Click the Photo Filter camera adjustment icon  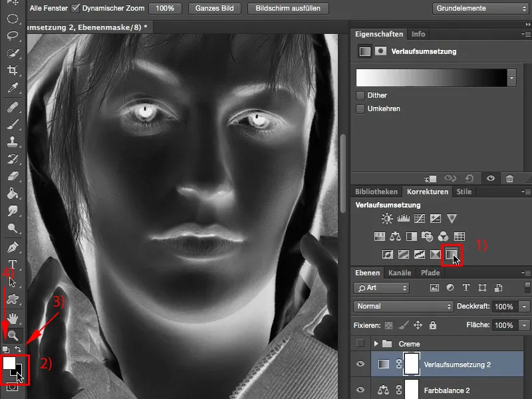428,235
